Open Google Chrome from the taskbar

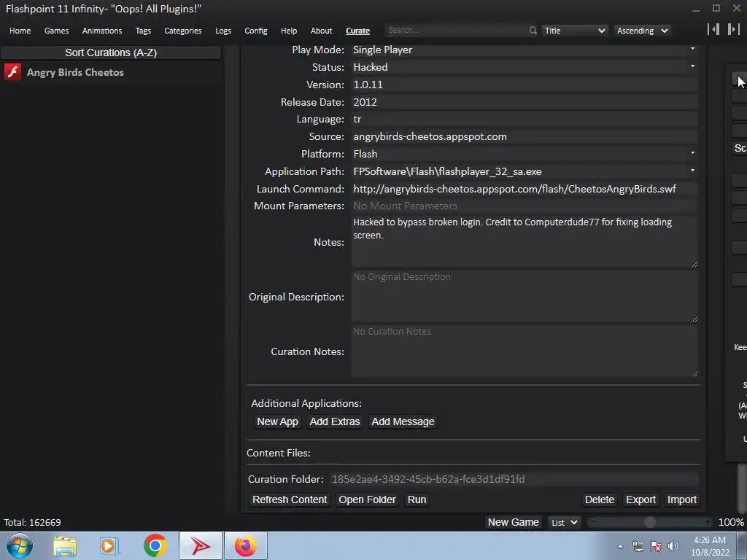(155, 545)
